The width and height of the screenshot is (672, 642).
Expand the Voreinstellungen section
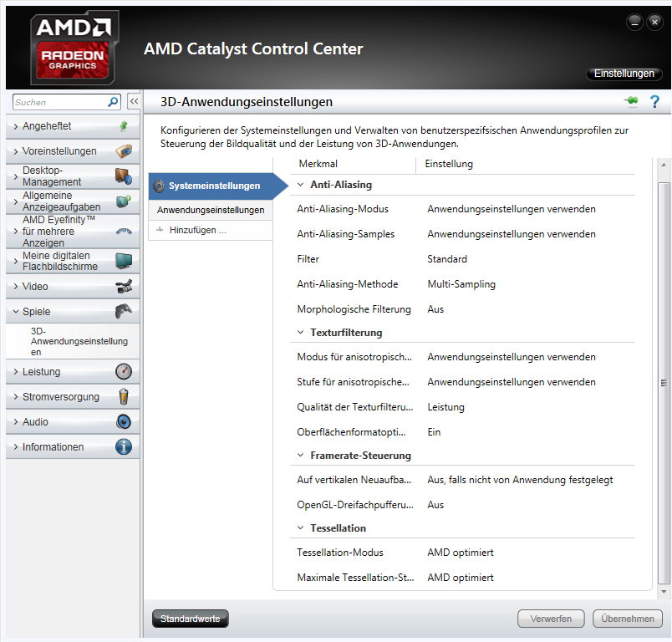[16, 150]
